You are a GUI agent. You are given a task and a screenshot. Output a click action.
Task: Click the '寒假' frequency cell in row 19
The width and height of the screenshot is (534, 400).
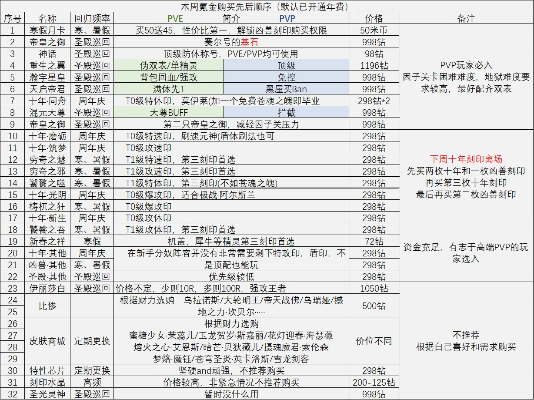(x=92, y=241)
